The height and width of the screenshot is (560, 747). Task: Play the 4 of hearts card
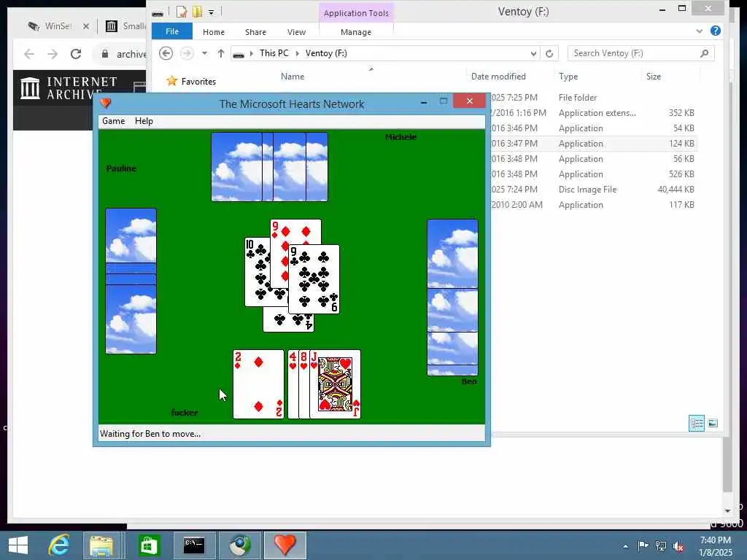tap(293, 384)
